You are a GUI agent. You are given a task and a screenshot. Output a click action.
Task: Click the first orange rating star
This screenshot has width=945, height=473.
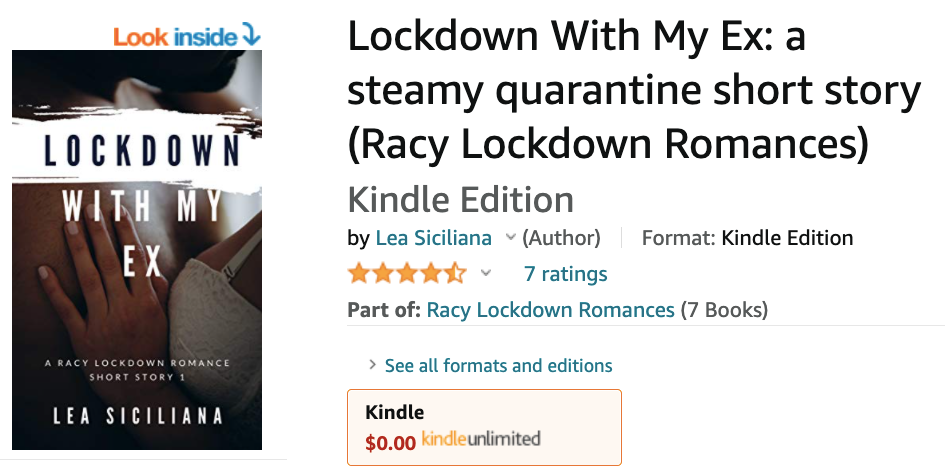pyautogui.click(x=359, y=273)
